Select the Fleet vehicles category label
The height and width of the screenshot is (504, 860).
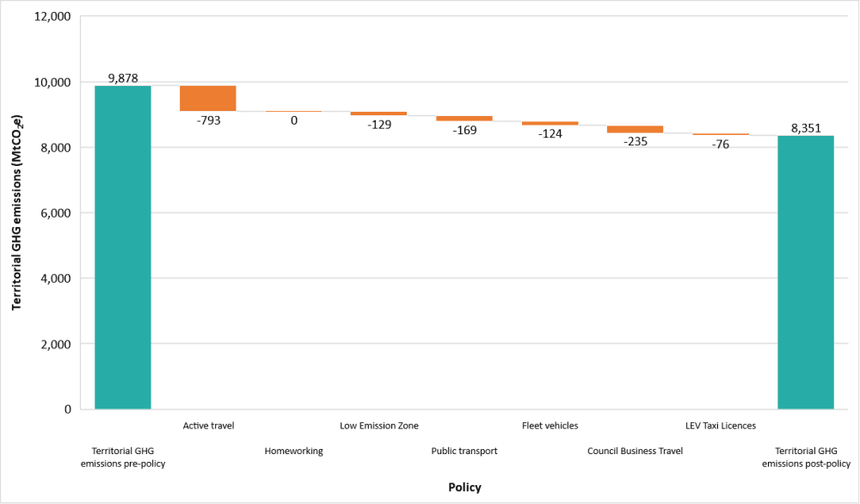pos(550,425)
